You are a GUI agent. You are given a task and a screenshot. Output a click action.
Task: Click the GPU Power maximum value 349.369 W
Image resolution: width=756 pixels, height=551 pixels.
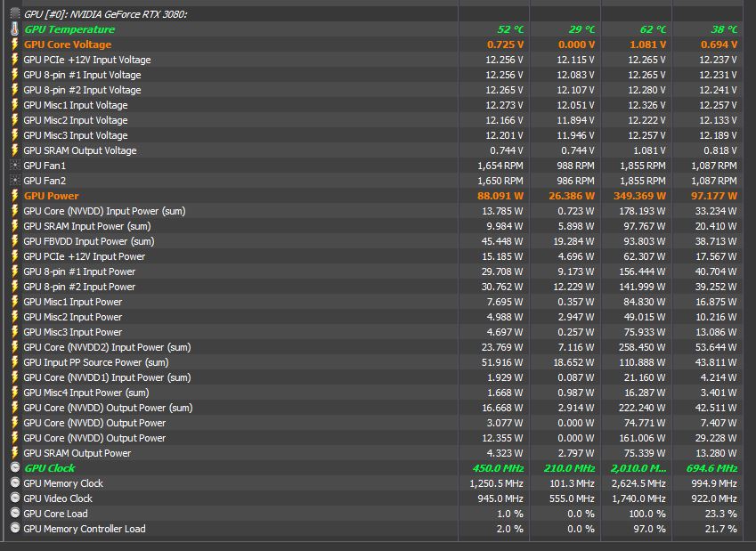coord(639,196)
